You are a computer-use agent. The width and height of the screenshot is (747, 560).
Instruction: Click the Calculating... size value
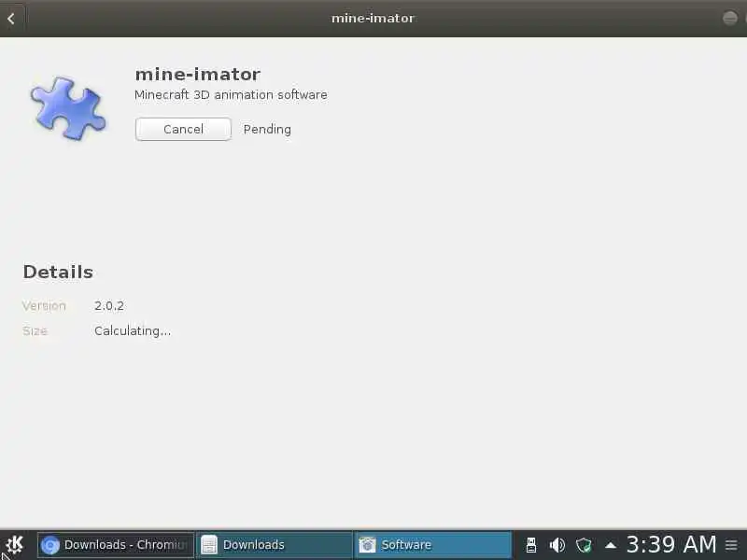click(x=133, y=331)
